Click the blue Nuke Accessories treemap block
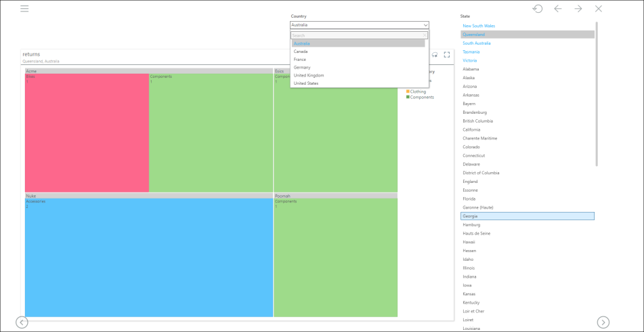 coord(149,257)
